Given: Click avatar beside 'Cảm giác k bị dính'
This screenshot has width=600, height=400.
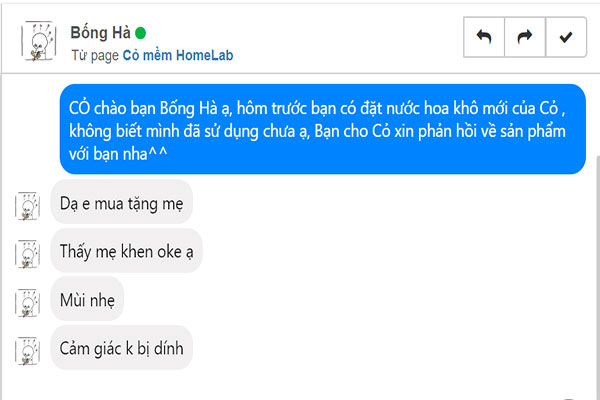Looking at the screenshot, I should pos(28,351).
